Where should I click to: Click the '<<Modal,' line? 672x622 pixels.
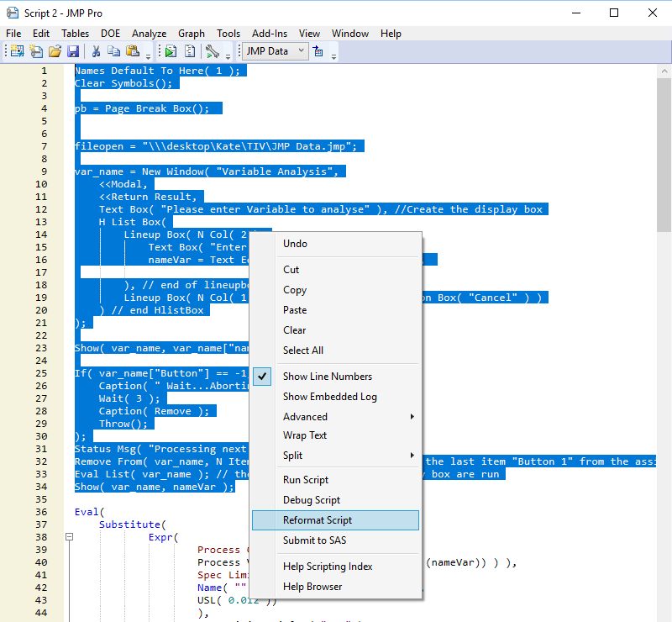coord(123,184)
